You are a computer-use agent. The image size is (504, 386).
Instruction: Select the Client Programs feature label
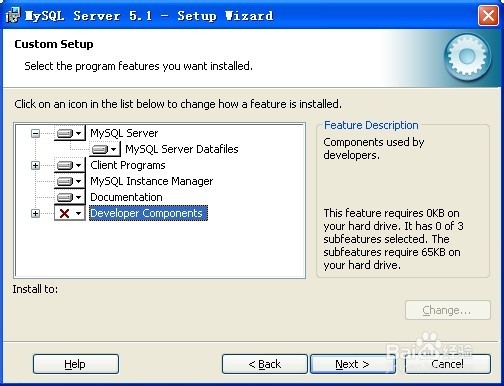coord(128,165)
